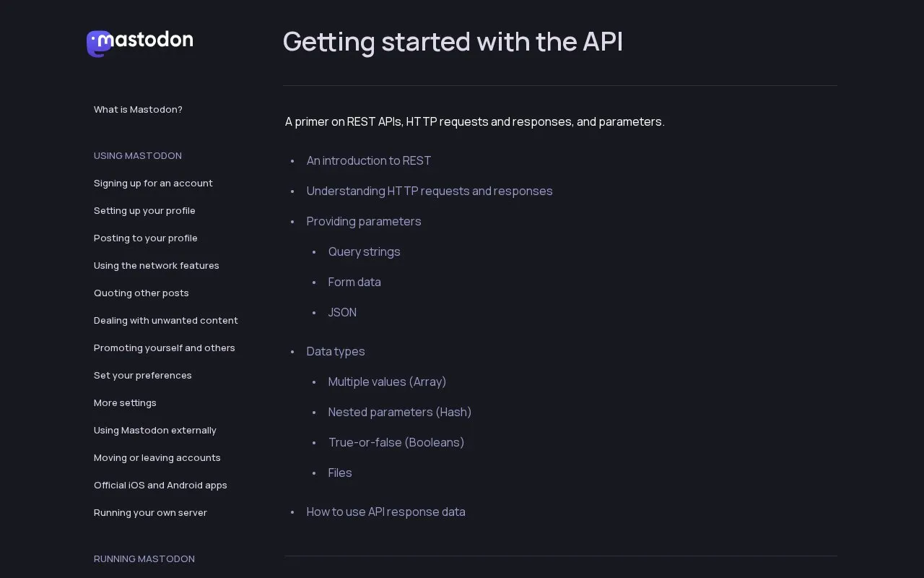Click the USING MASTODON section heading

coord(138,156)
